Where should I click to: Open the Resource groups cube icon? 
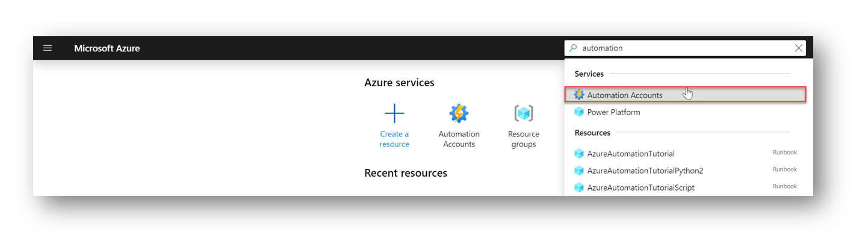524,113
